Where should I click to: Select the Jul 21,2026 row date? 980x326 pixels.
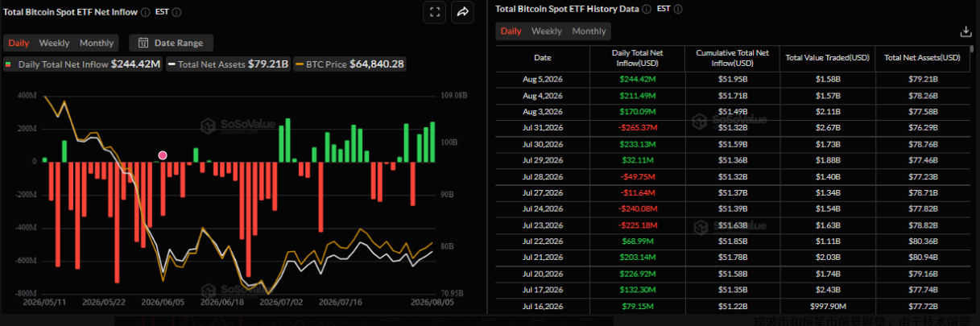[543, 258]
